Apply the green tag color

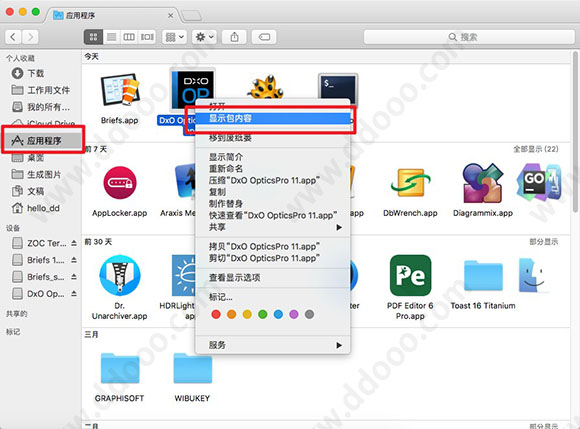coord(263,314)
